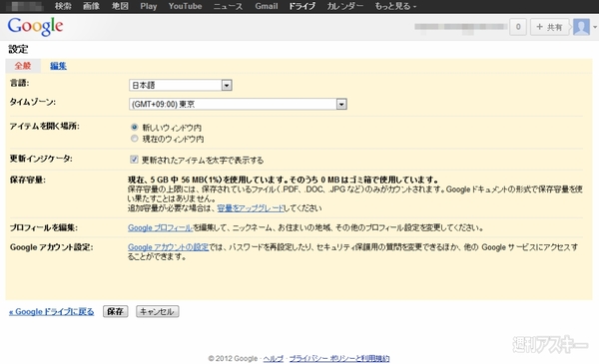Open the Google アカウントの設定 link
Viewport: 599px width, 364px height.
point(168,247)
